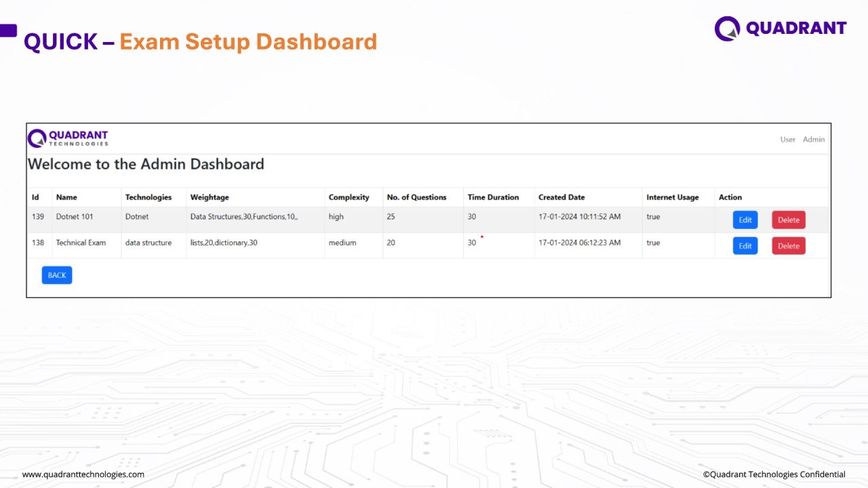Click the Quadrant Technologies Confidential footer text
Screen dimensions: 868x488
click(774, 474)
